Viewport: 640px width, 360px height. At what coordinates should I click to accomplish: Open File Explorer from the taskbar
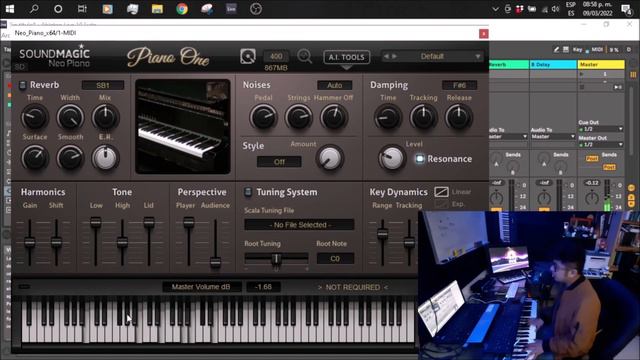157,9
